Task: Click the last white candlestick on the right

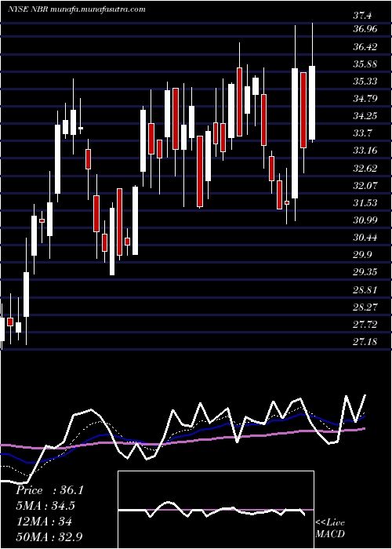Action: tap(312, 82)
